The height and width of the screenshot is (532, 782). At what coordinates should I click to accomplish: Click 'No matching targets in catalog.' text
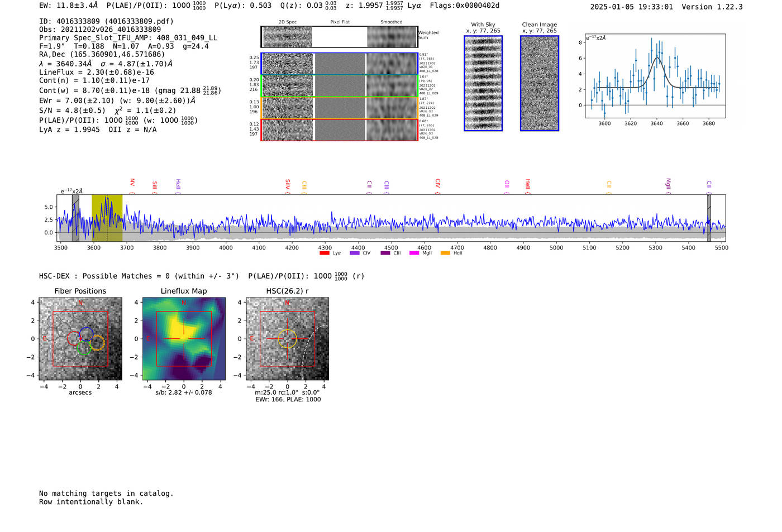[x=106, y=493]
